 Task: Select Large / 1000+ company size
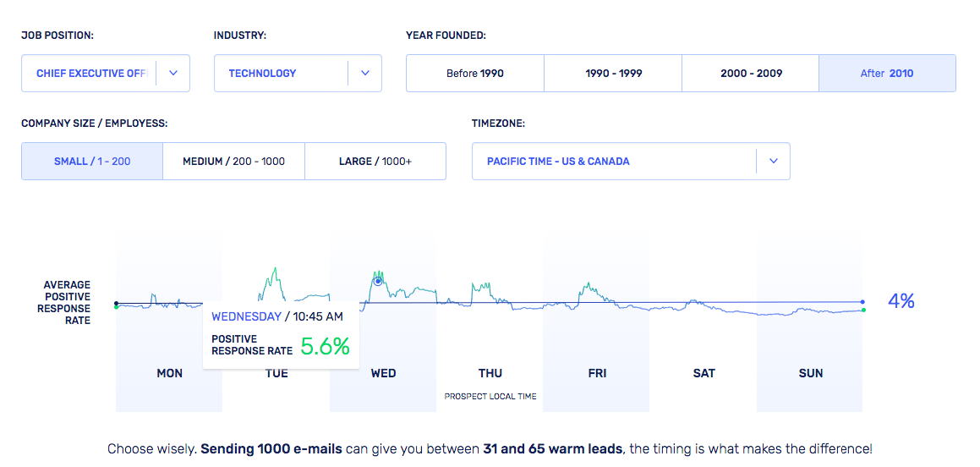[x=375, y=162]
